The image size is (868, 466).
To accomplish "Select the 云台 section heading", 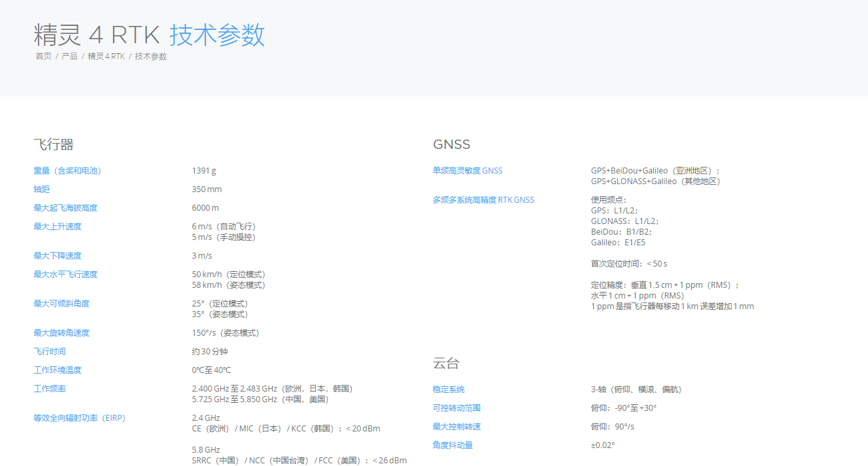I will point(446,363).
